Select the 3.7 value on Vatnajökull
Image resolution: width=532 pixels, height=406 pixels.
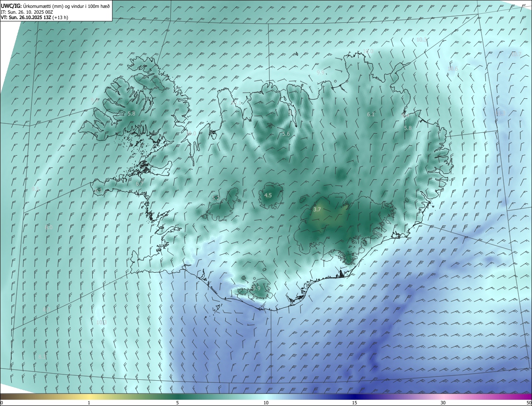[317, 210]
